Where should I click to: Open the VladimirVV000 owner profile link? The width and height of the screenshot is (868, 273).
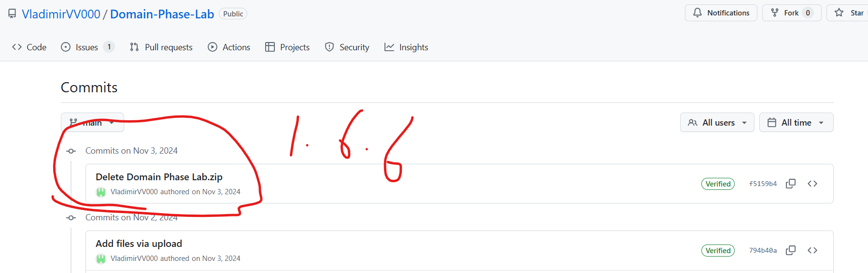pyautogui.click(x=61, y=14)
